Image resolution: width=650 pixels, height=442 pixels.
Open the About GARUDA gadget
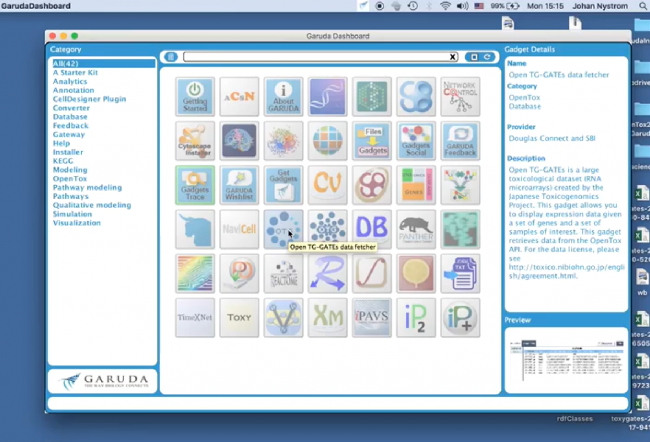(x=283, y=96)
